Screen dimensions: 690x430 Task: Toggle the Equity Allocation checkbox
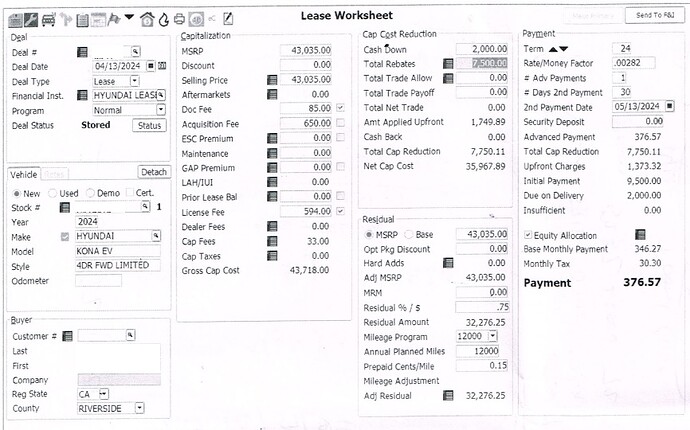pos(527,234)
